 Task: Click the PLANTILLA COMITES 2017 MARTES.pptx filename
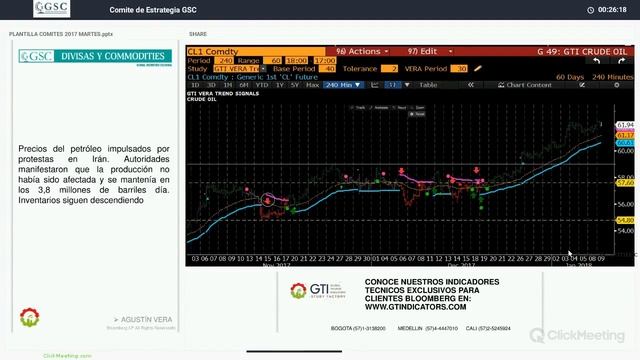[61, 34]
